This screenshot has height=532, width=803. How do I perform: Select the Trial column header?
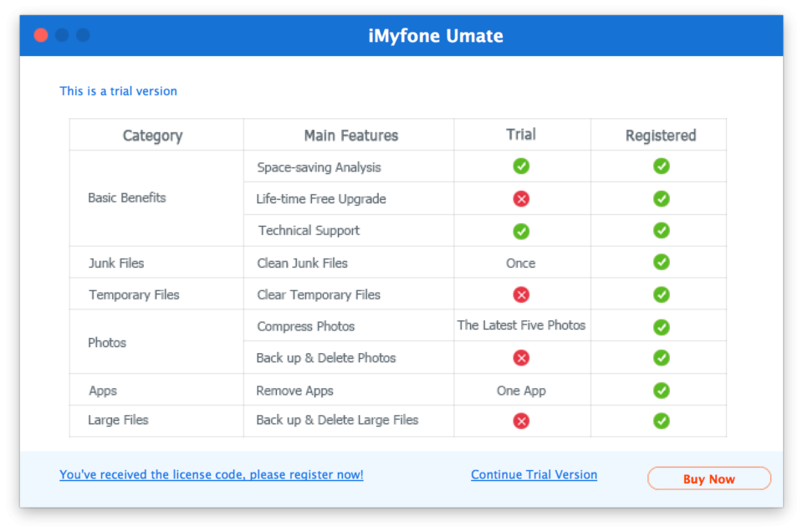click(521, 134)
